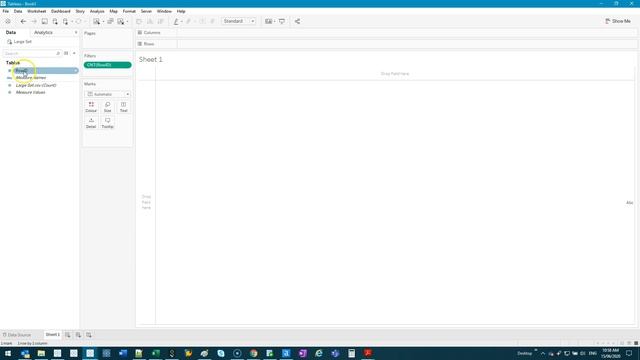The height and width of the screenshot is (360, 640).
Task: Select the Measure Names field
Action: [31, 78]
